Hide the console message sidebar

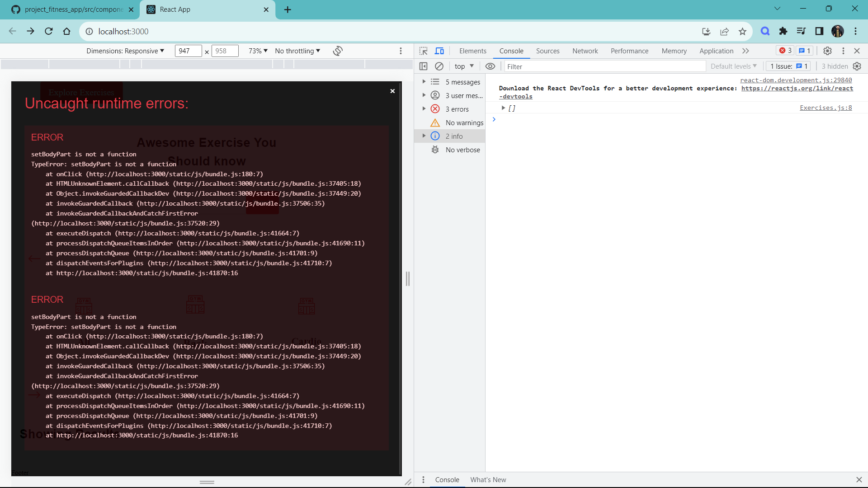(424, 66)
